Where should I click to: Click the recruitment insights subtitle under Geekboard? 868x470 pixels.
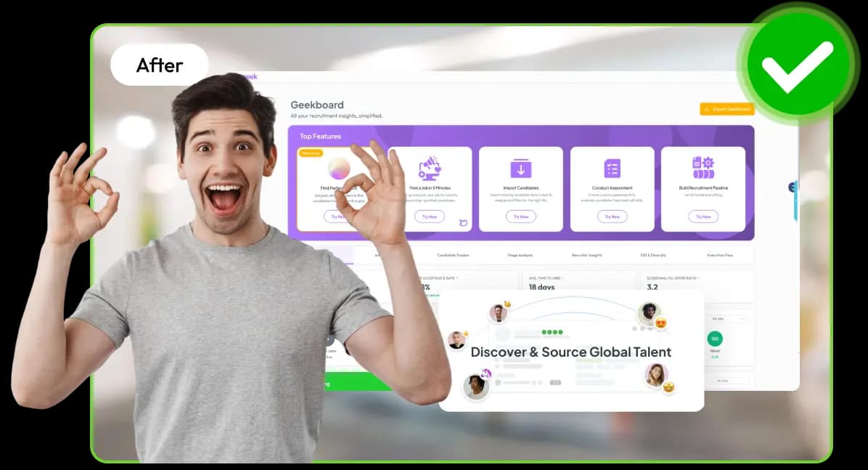click(x=337, y=116)
